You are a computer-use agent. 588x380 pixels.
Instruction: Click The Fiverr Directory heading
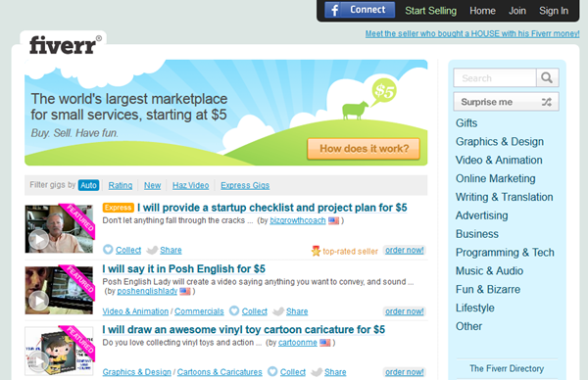coord(507,368)
